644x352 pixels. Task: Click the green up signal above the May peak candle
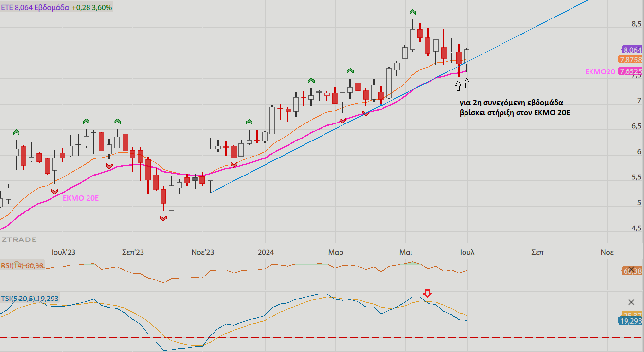[412, 12]
